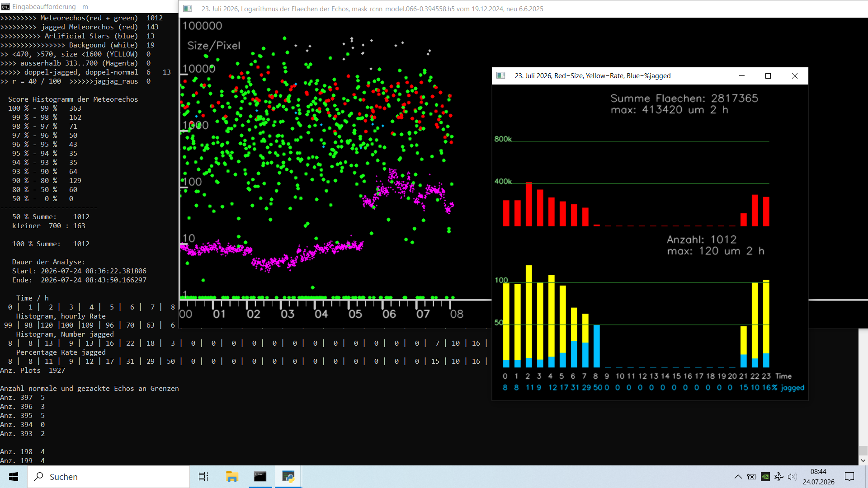This screenshot has height=488, width=868.
Task: Switch to the command prompt taskbar window
Action: (260, 477)
